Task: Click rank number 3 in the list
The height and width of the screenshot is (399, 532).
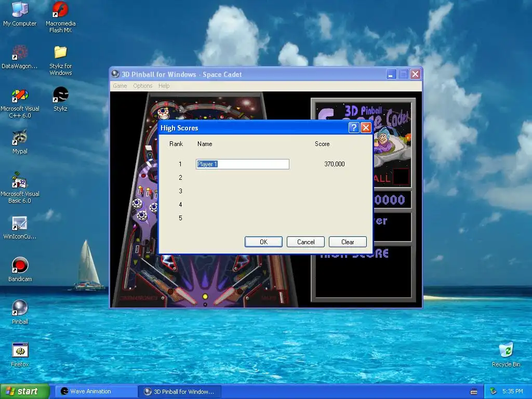Action: click(180, 191)
